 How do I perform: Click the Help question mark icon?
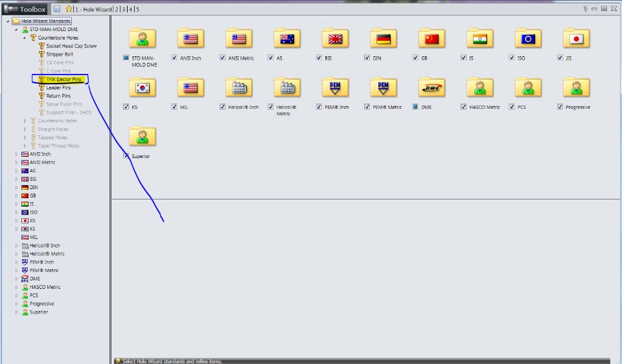[x=586, y=8]
